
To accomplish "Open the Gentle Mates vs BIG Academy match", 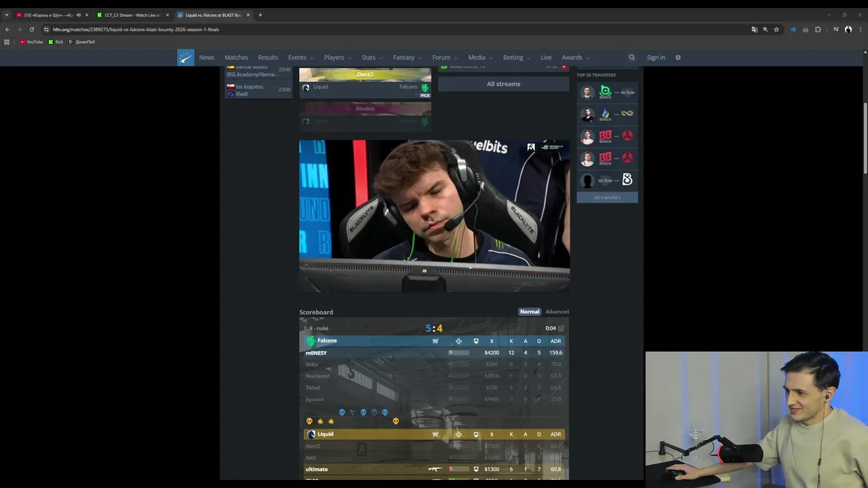I will click(259, 71).
